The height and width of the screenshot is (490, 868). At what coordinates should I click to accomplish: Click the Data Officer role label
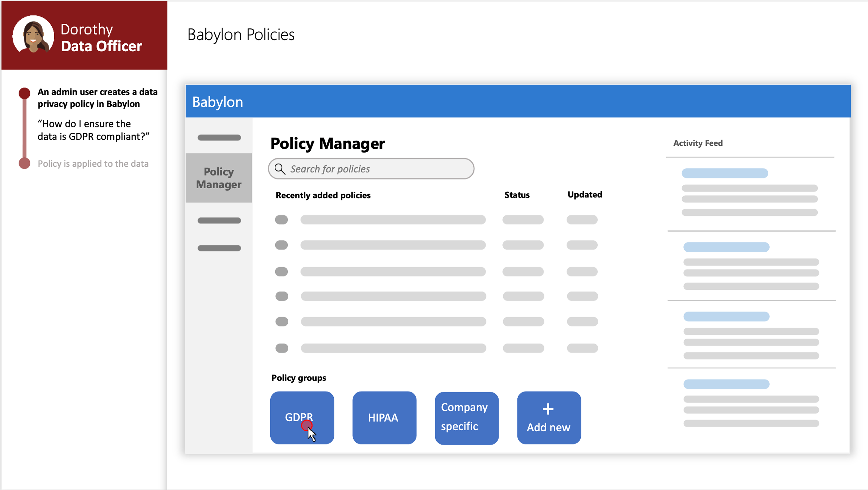(101, 46)
